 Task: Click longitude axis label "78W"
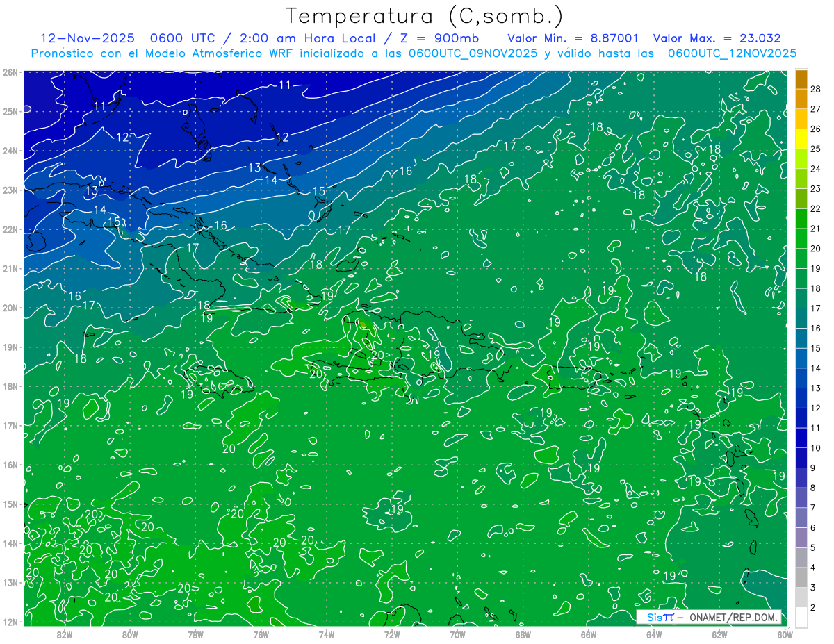click(x=195, y=634)
